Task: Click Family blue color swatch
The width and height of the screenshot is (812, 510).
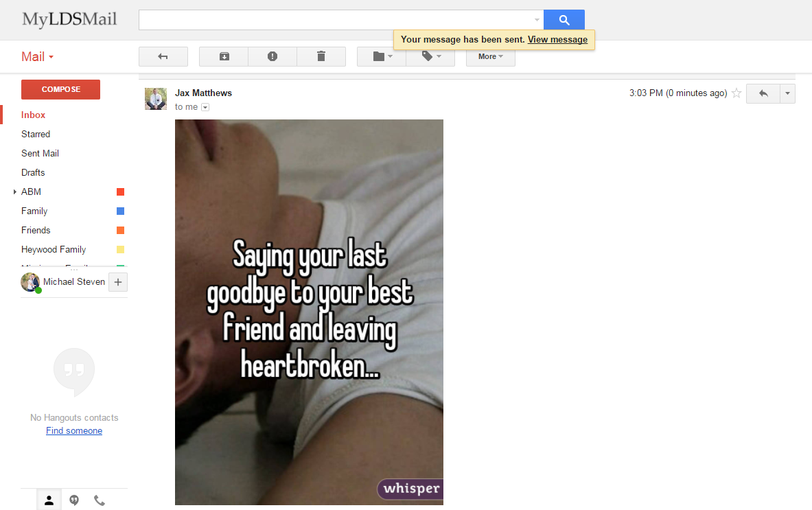Action: click(121, 211)
